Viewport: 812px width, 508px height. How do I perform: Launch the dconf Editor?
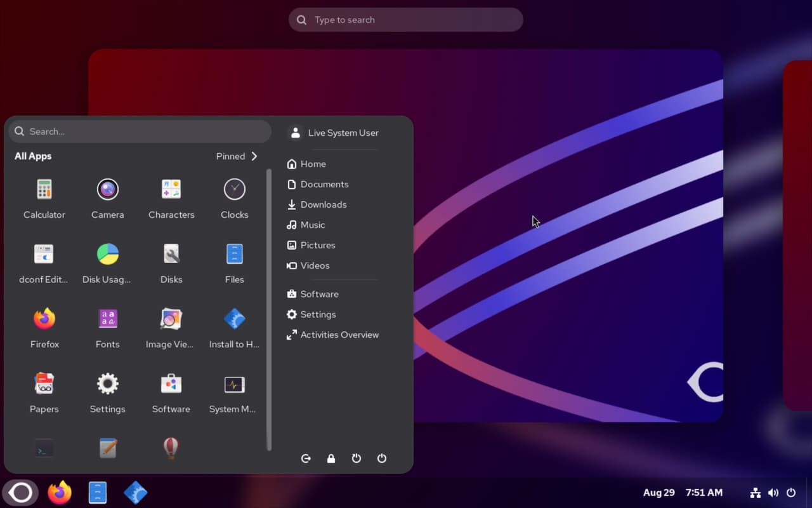(44, 263)
